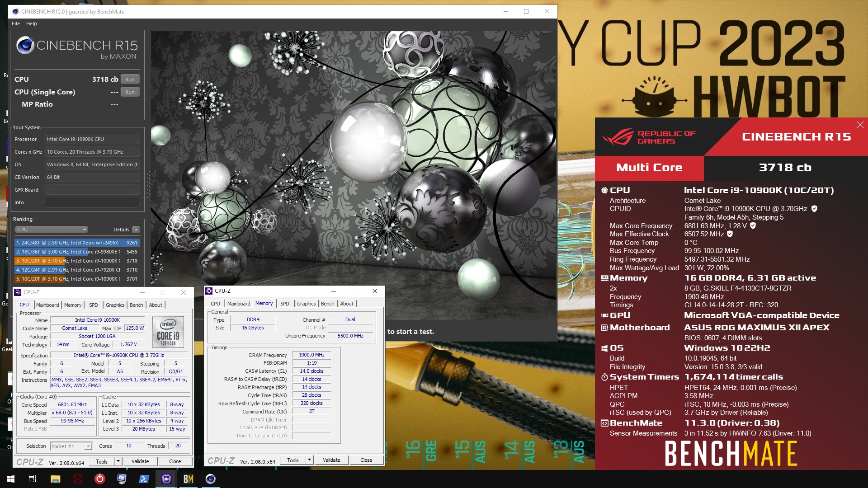
Task: Click the Core Speed value 6801.63 MHz
Action: (72, 405)
